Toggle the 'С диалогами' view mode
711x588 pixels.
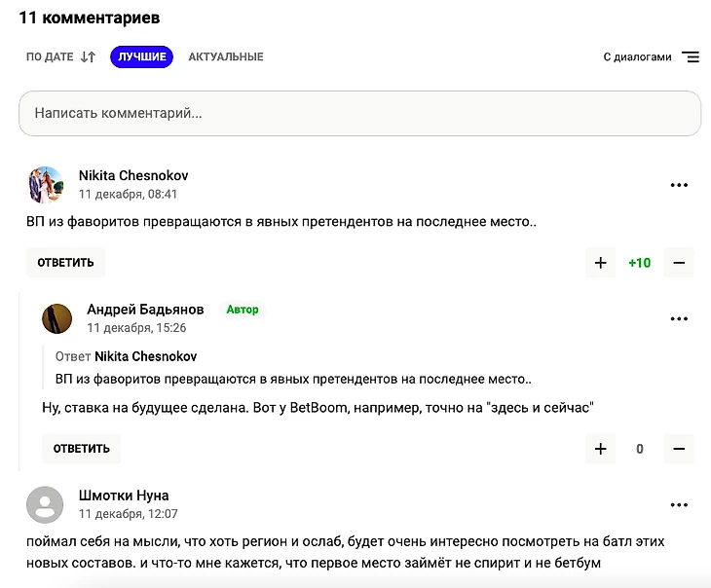point(651,57)
